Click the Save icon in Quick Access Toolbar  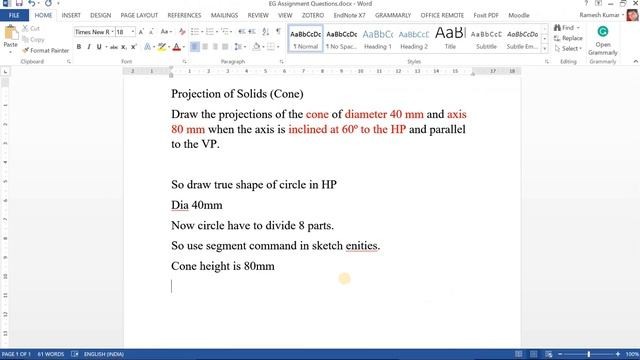point(19,3)
